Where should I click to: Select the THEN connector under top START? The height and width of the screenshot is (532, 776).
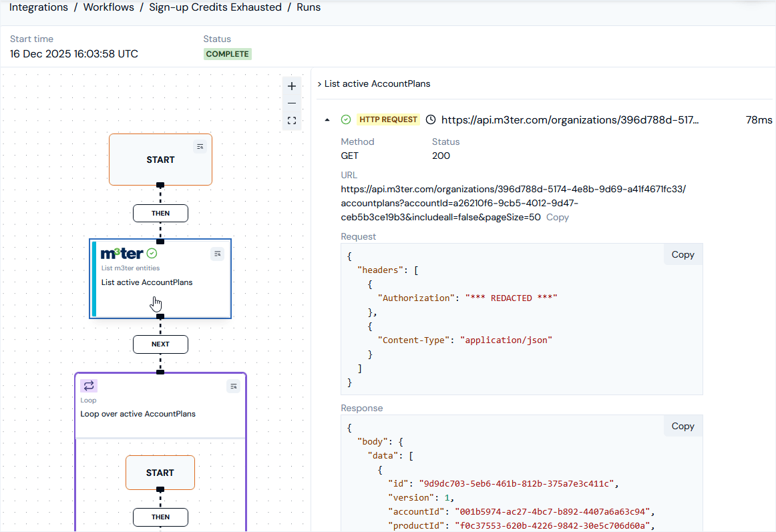point(160,214)
